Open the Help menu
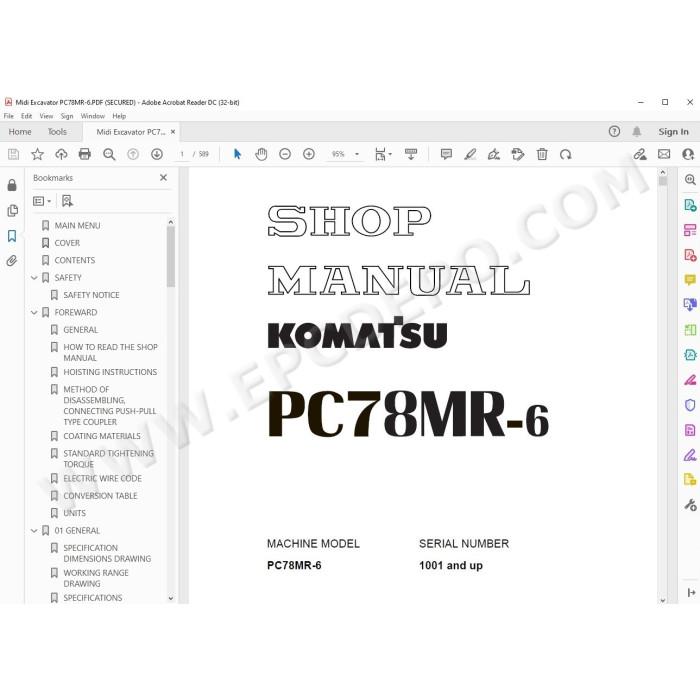Image resolution: width=700 pixels, height=700 pixels. 119,116
